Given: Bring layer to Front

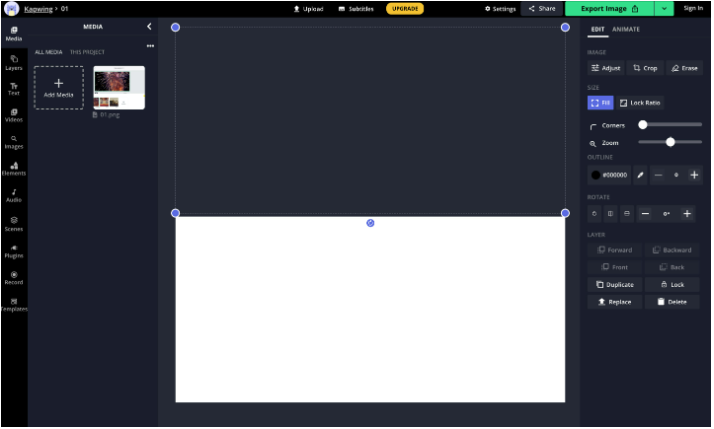Looking at the screenshot, I should coord(615,267).
